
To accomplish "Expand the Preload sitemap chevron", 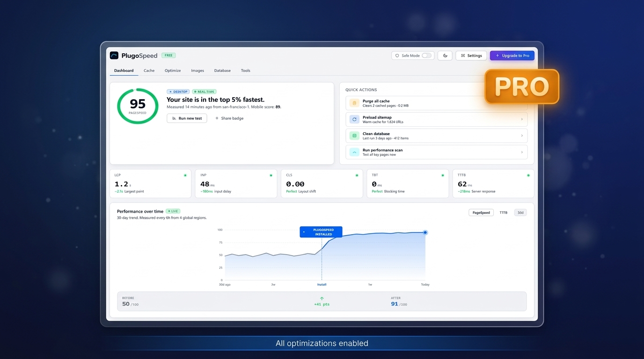I will (522, 120).
